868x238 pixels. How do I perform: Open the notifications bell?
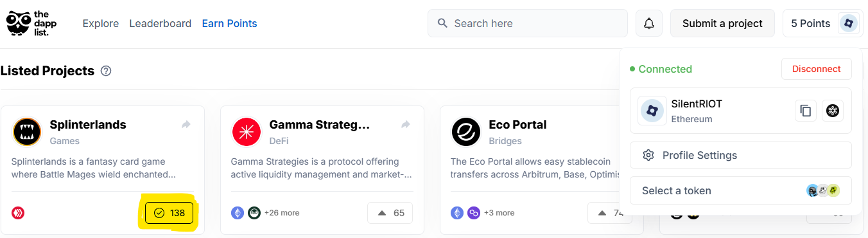(649, 23)
